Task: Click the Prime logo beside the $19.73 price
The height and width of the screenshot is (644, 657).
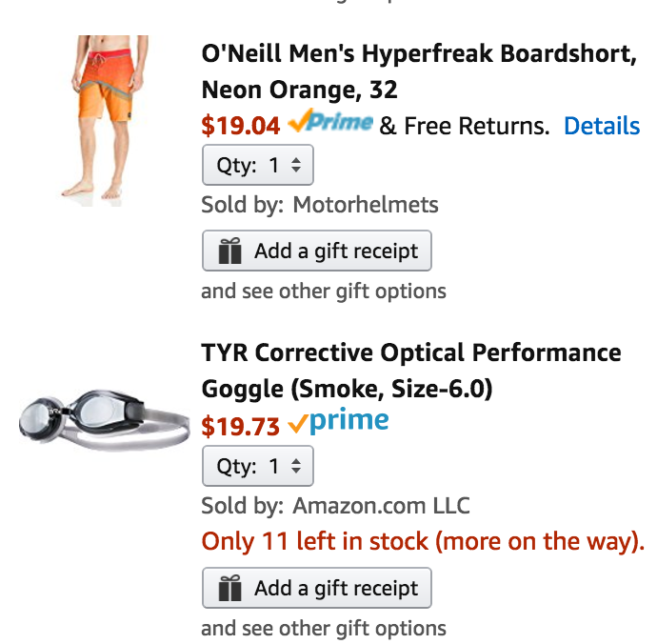Action: tap(338, 422)
